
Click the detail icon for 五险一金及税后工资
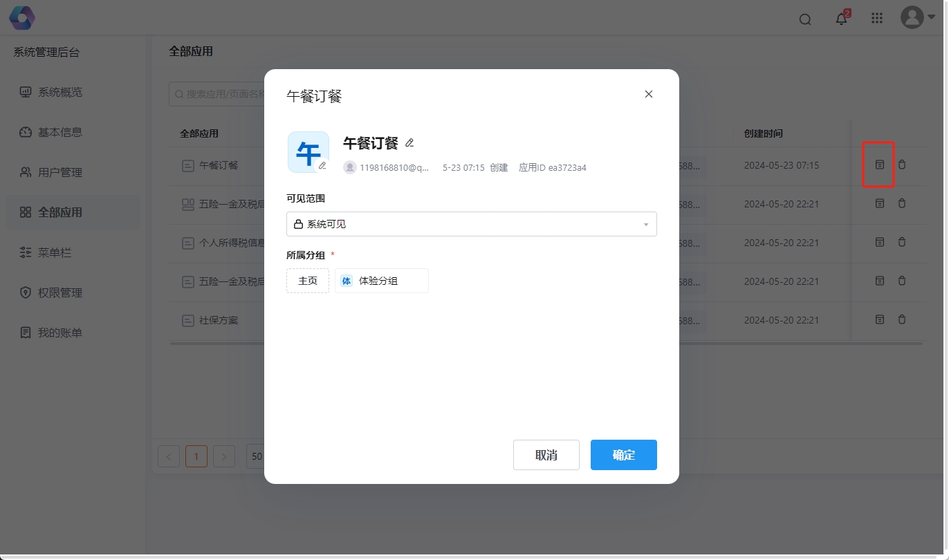[879, 204]
